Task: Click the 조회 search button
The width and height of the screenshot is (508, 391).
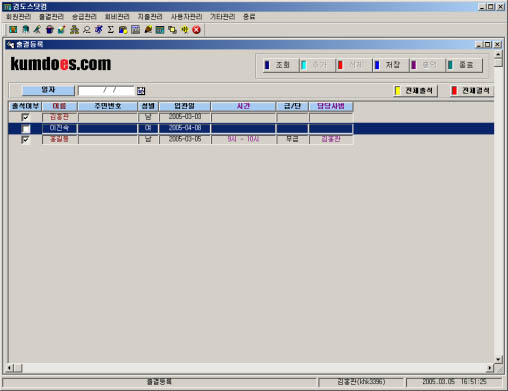Action: point(280,65)
